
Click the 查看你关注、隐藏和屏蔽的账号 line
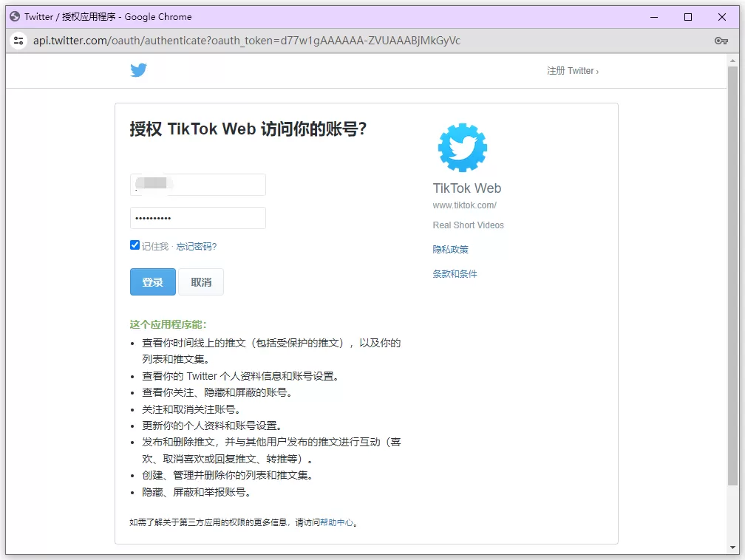pyautogui.click(x=217, y=392)
